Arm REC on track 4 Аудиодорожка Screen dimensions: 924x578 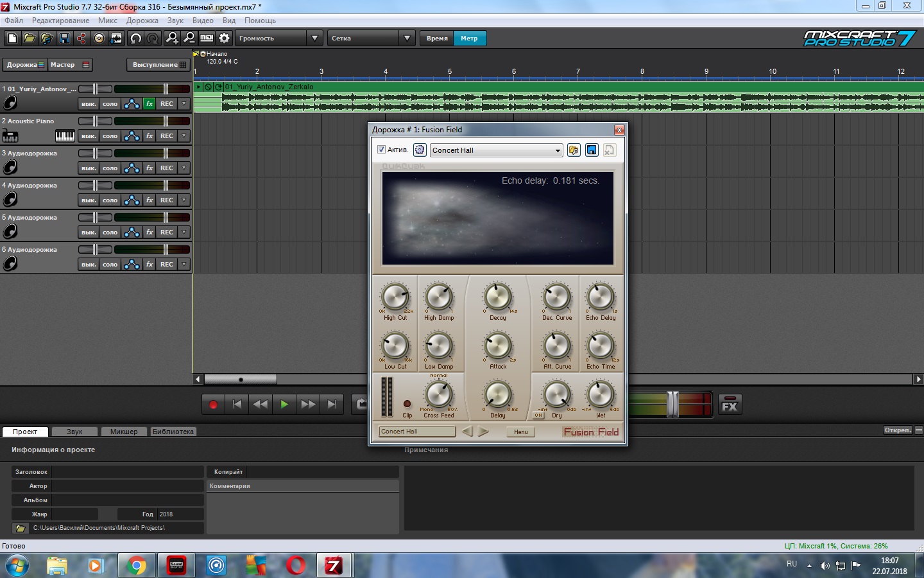167,200
